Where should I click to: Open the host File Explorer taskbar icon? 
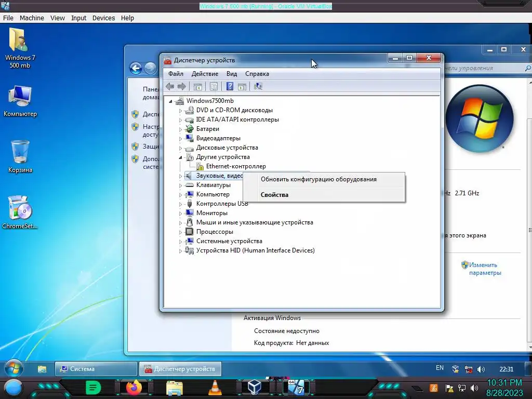[175, 388]
